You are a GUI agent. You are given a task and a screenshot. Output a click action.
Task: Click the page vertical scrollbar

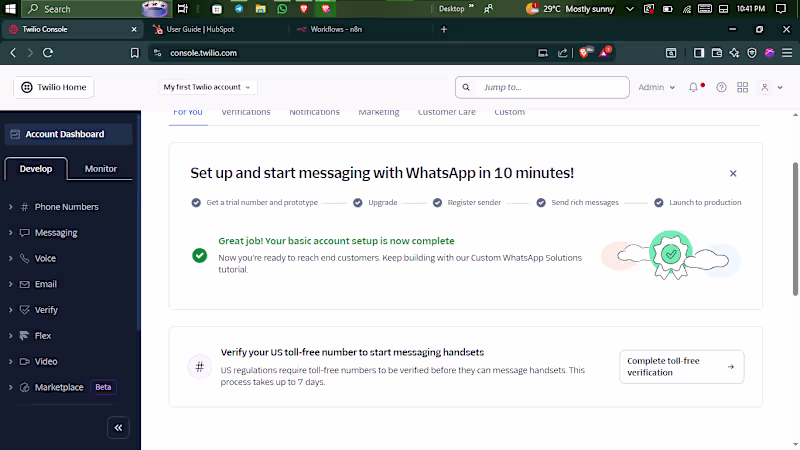click(795, 229)
